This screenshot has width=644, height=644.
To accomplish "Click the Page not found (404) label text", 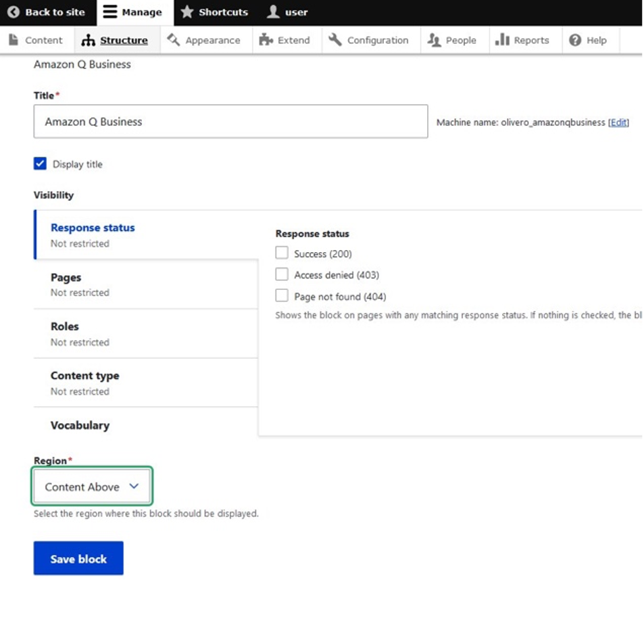I will coord(340,297).
